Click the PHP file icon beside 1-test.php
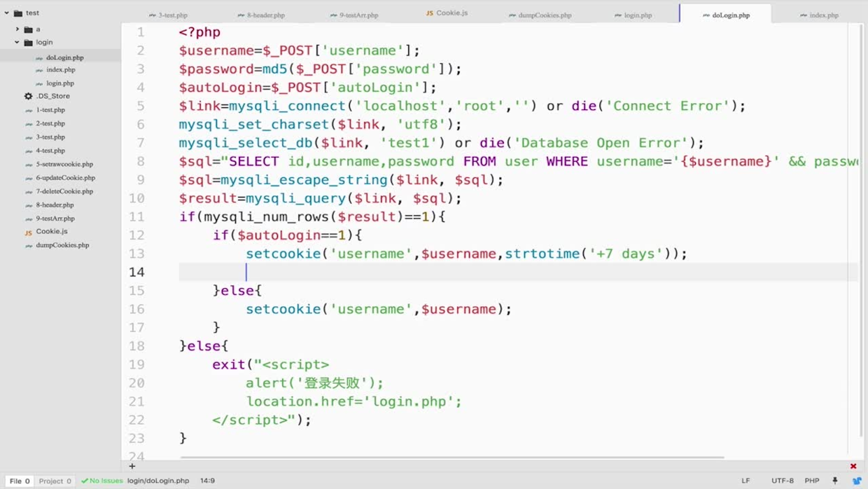 coord(29,111)
